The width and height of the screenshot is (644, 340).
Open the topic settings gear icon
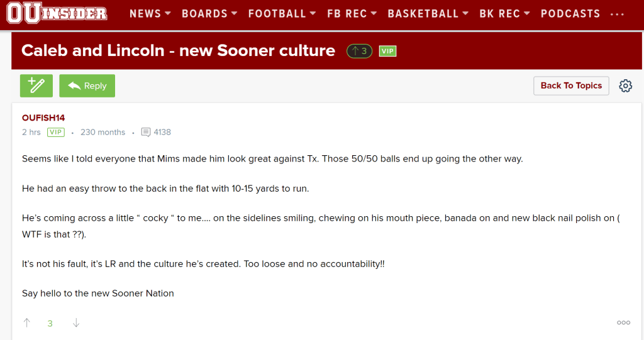pos(625,86)
